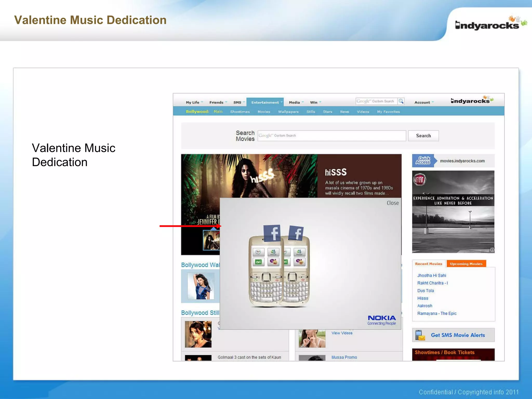The image size is (532, 399).
Task: Click the phone SMS alert icon
Action: tap(420, 335)
